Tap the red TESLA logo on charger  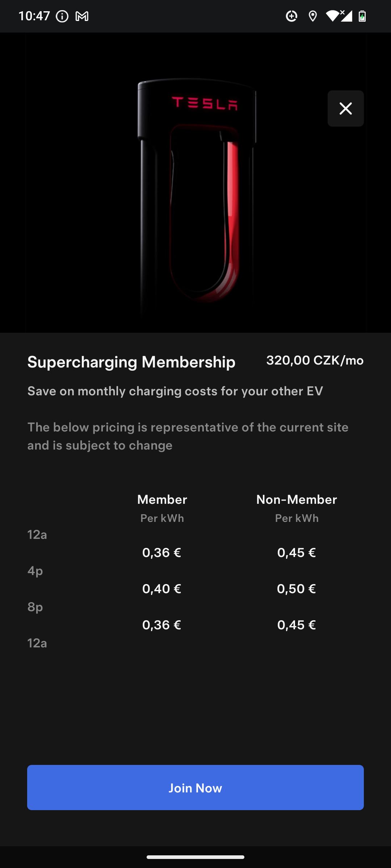coord(205,103)
